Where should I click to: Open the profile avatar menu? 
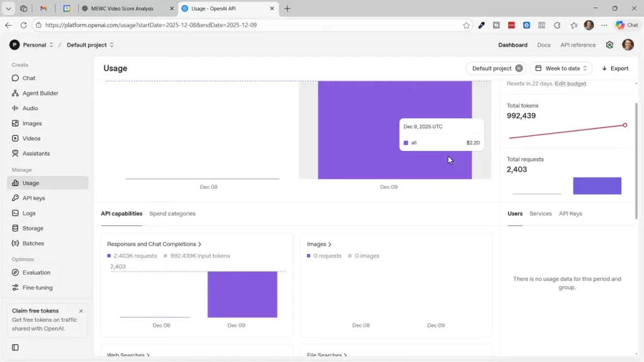pos(627,45)
